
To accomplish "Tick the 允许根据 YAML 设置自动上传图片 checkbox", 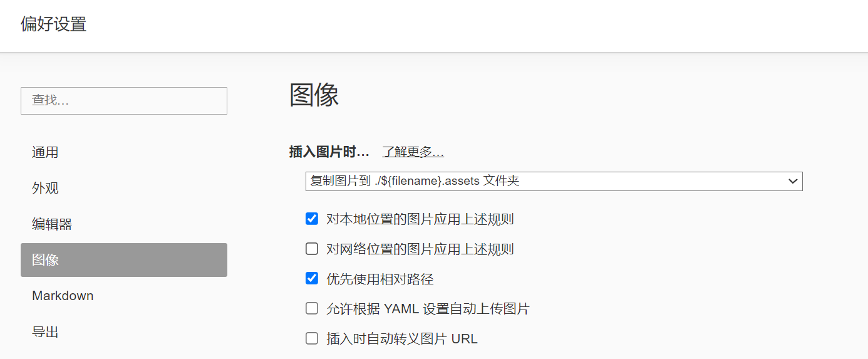I will click(x=312, y=309).
